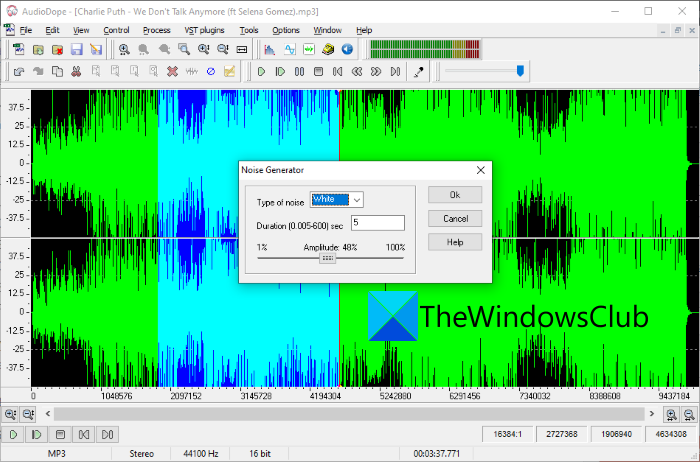The image size is (700, 462).
Task: Click the 00:03:37.771 duration readout
Action: (x=436, y=454)
